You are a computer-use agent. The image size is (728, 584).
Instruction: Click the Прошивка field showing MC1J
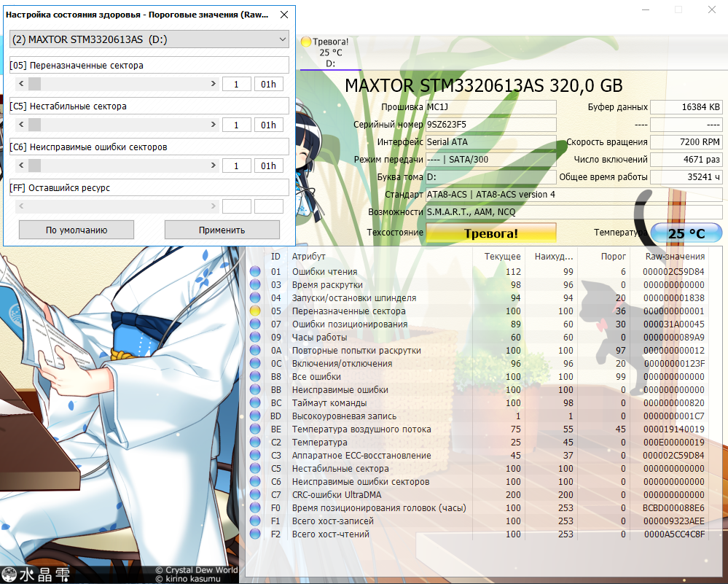pyautogui.click(x=491, y=107)
